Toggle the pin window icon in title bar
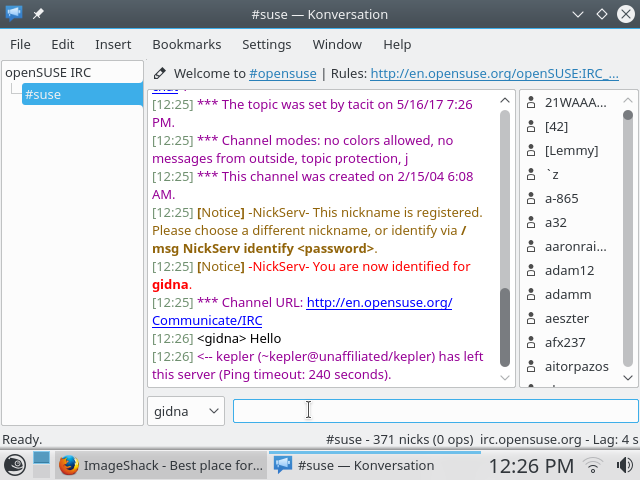 coord(38,14)
